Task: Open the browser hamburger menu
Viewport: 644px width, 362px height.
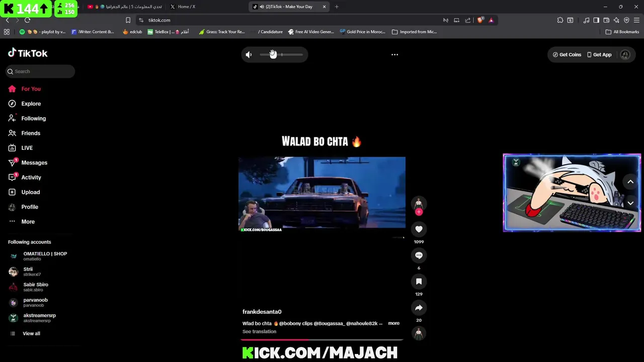Action: coord(636,20)
